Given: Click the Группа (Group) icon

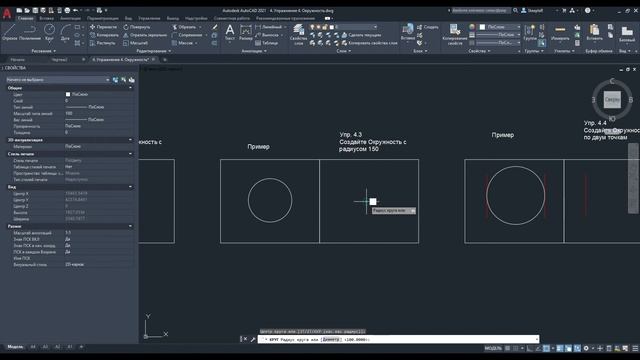Looking at the screenshot, I should (x=530, y=32).
